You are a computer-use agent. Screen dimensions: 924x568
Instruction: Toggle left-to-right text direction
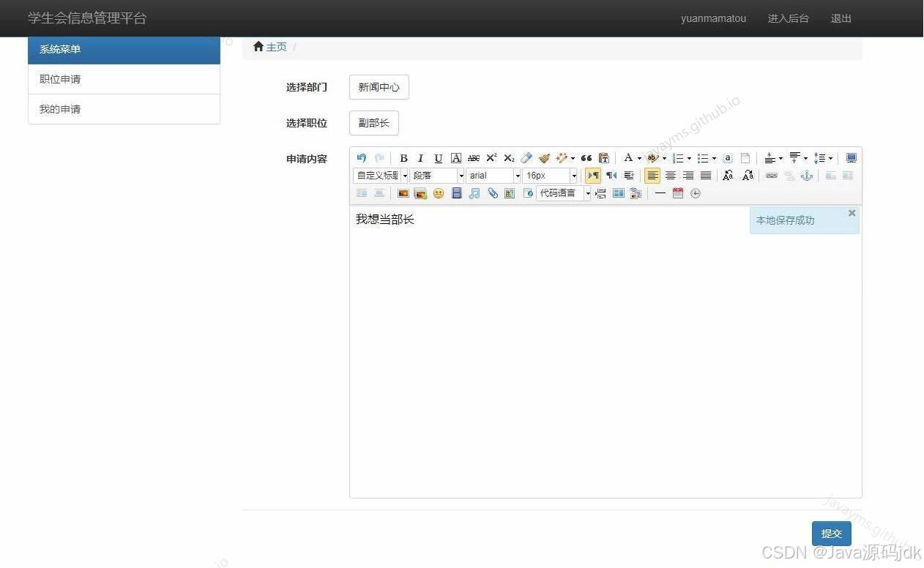click(593, 176)
